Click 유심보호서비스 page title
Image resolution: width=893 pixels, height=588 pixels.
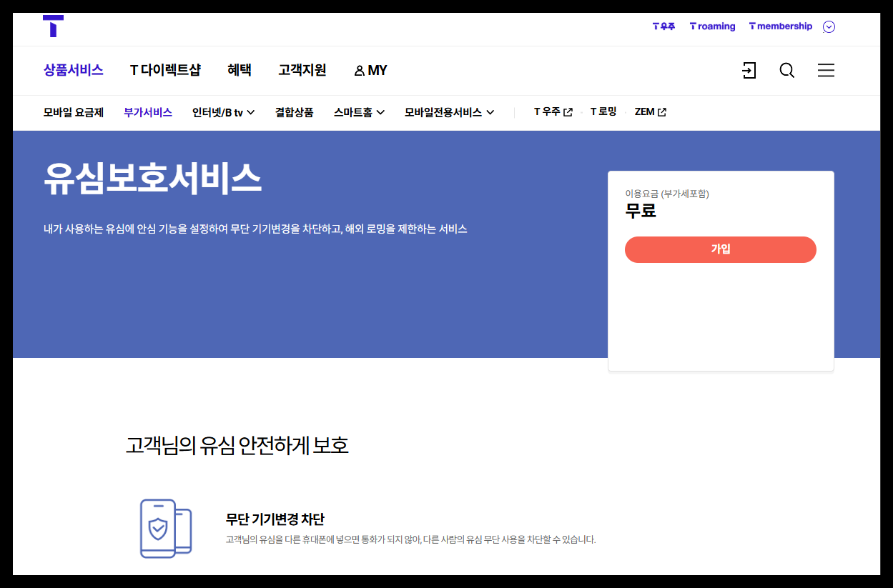point(152,179)
